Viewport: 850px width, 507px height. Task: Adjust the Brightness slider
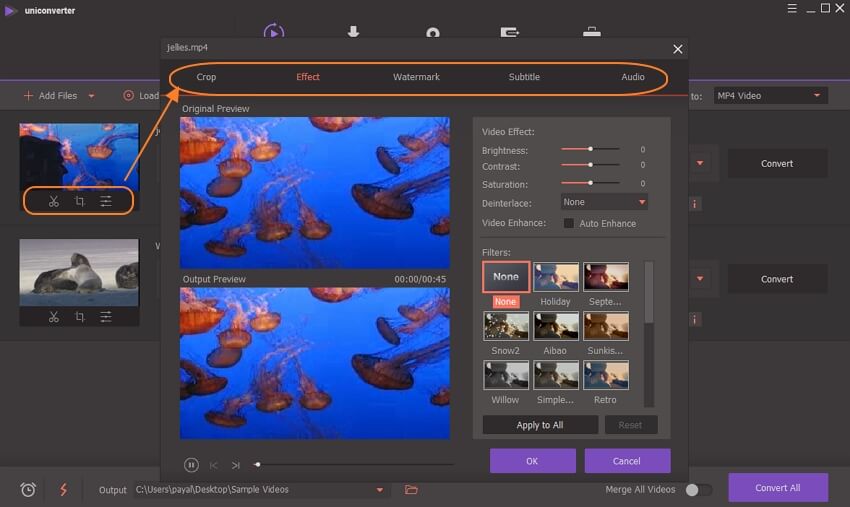pos(591,150)
